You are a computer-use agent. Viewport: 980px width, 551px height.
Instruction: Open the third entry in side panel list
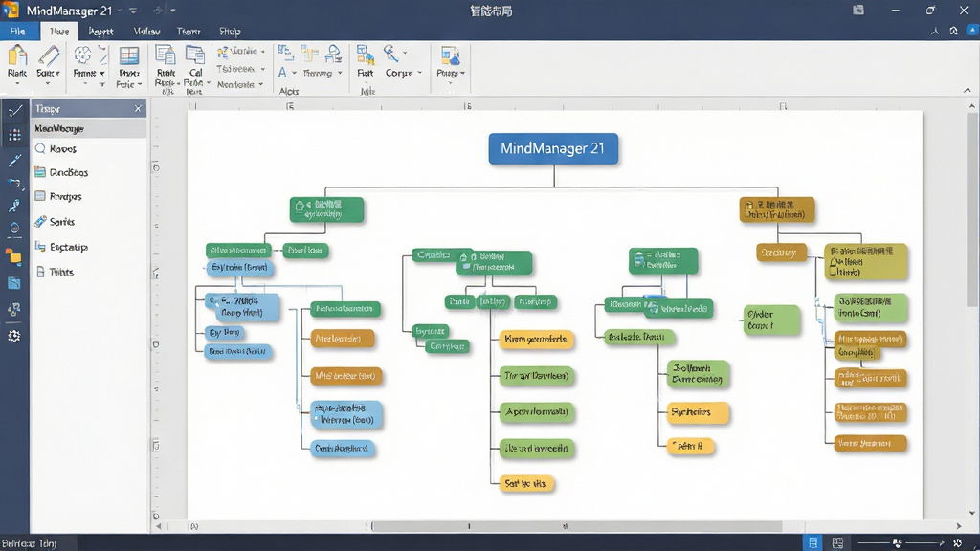tap(66, 197)
